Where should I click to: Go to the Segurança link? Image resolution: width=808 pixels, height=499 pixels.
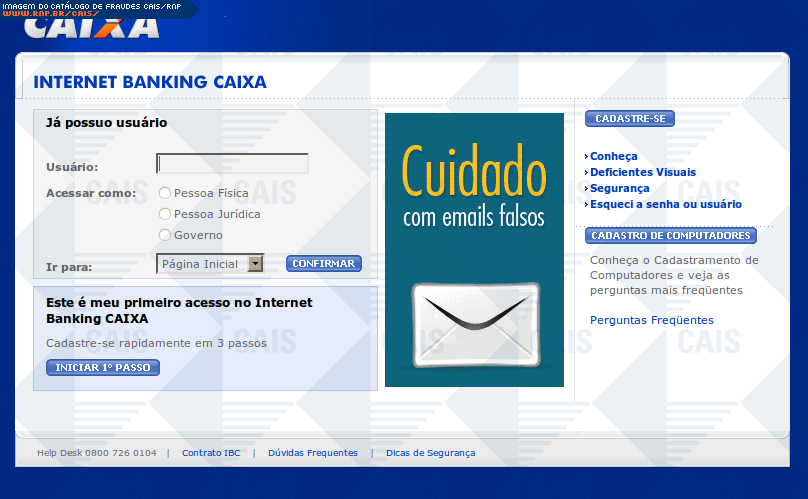point(619,188)
